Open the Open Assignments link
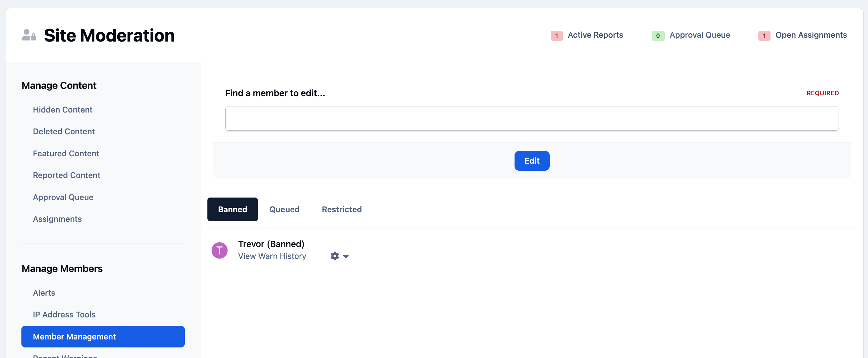Screen dimensions: 868x358 (x=811, y=35)
